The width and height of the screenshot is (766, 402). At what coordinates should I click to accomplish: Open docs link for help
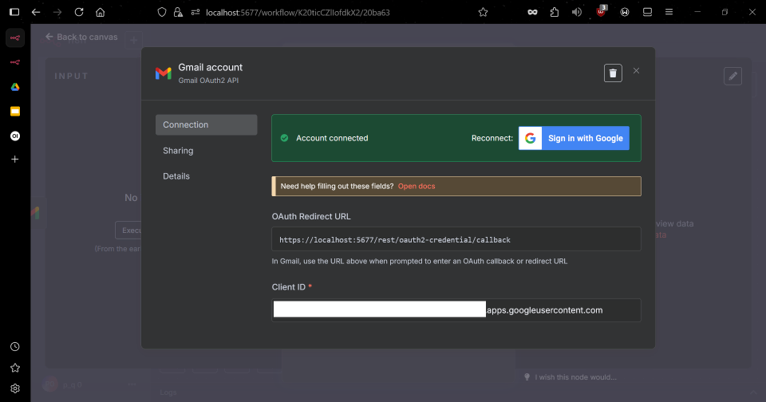[416, 186]
